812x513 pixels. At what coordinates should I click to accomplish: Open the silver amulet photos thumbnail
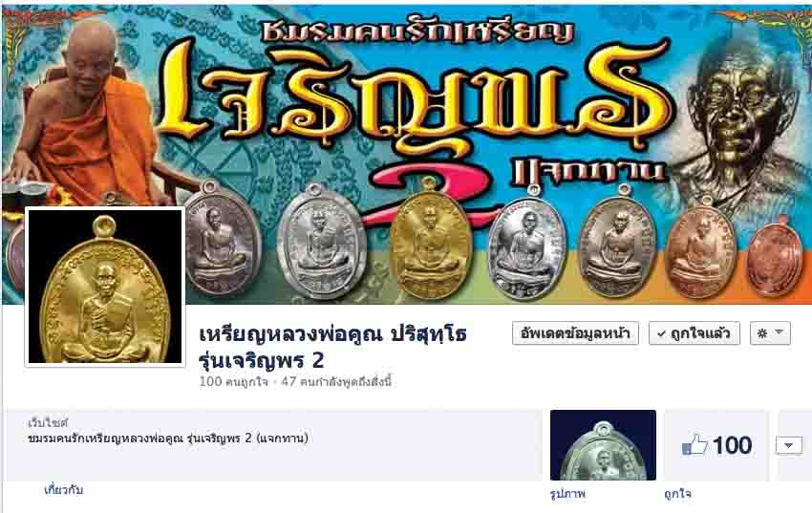tap(603, 445)
